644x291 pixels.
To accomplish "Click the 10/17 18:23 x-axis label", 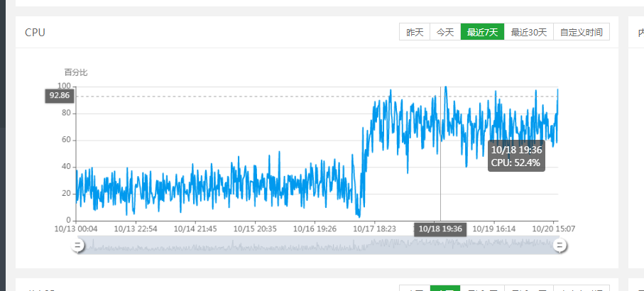I will 375,229.
